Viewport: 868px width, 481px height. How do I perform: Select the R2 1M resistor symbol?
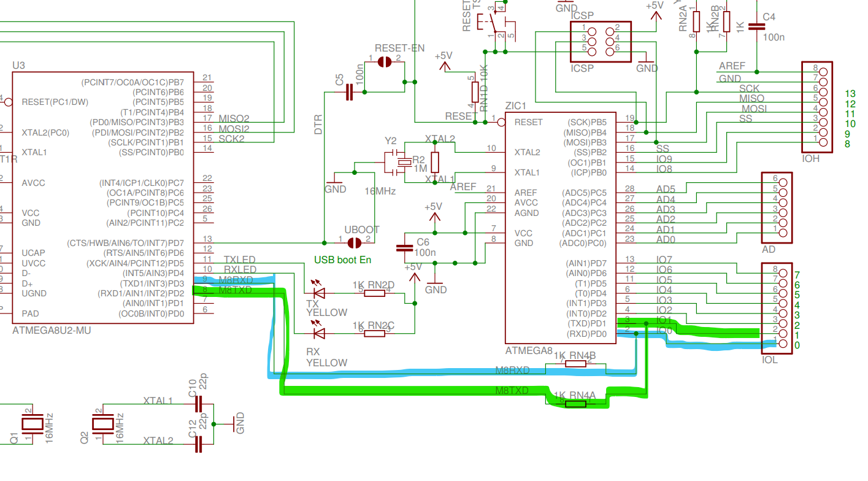435,162
